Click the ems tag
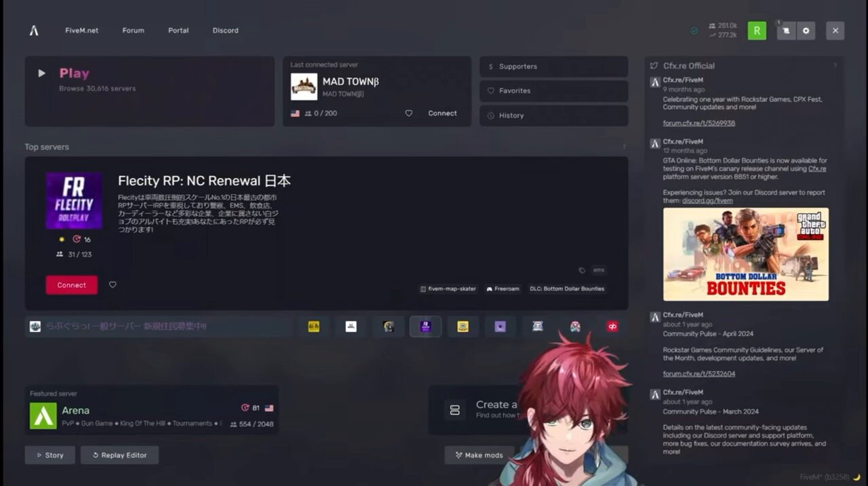Screen dimensions: 868x486 (x=598, y=270)
